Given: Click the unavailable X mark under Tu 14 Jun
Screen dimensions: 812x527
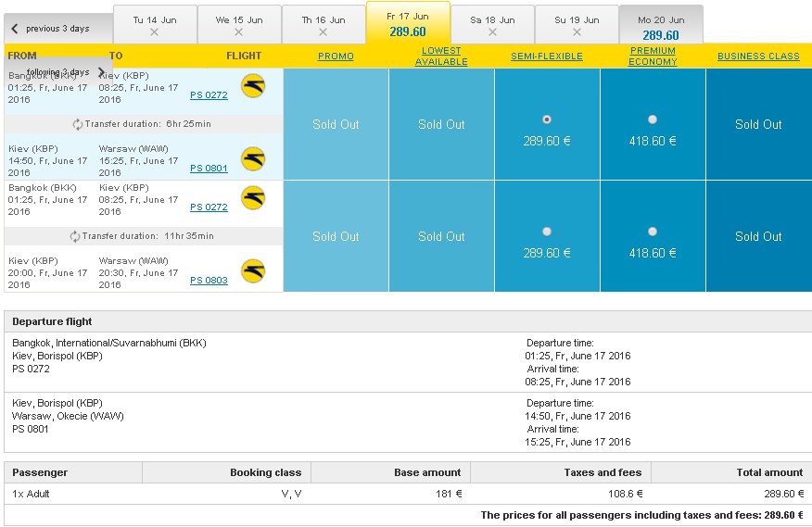Looking at the screenshot, I should tap(154, 32).
